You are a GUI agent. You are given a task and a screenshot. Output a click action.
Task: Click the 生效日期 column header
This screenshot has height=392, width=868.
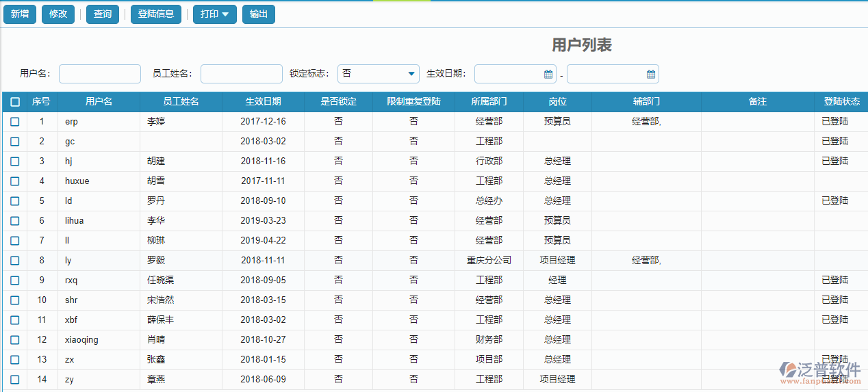point(264,102)
